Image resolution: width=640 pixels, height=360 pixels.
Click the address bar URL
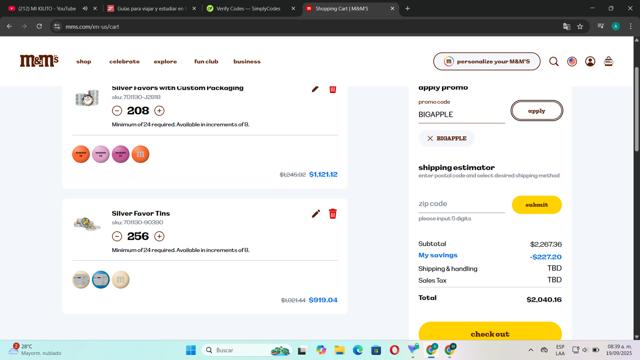click(x=92, y=27)
